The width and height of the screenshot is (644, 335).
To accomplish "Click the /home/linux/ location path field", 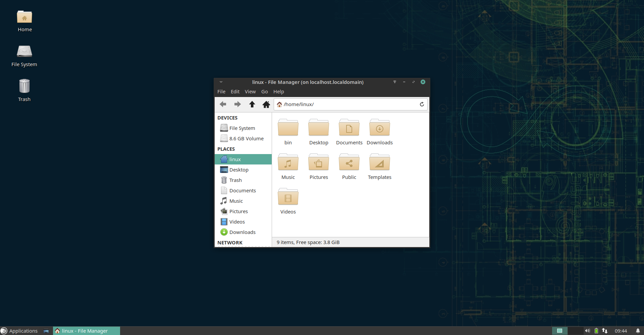I will point(349,104).
